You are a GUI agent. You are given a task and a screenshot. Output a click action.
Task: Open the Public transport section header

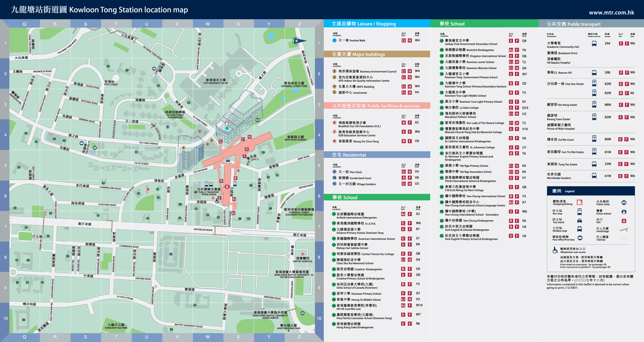[x=591, y=24]
